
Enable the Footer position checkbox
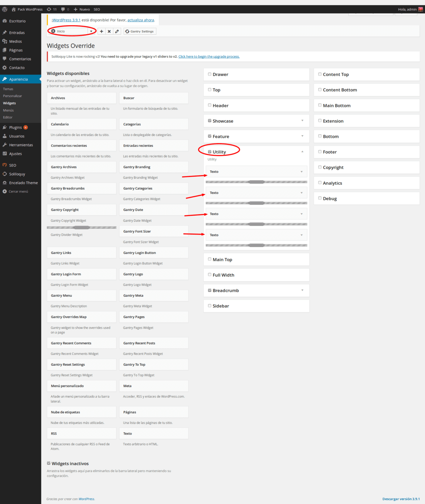tap(320, 152)
